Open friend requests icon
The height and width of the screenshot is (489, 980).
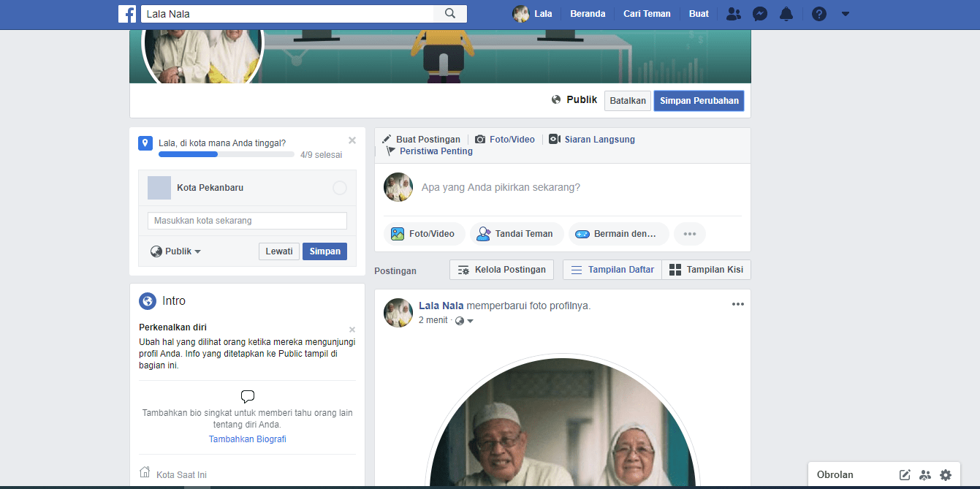click(x=734, y=14)
